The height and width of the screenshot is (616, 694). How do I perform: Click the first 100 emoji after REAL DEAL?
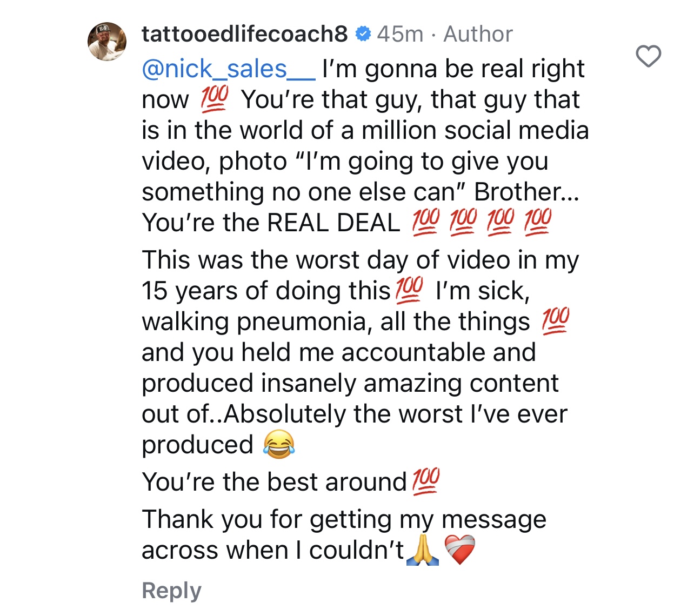(x=425, y=223)
